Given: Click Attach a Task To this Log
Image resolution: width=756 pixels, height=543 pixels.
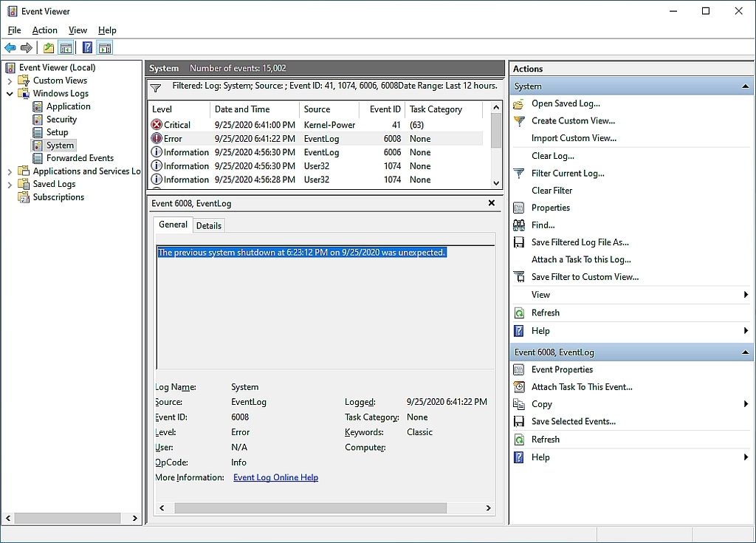Looking at the screenshot, I should pyautogui.click(x=581, y=259).
